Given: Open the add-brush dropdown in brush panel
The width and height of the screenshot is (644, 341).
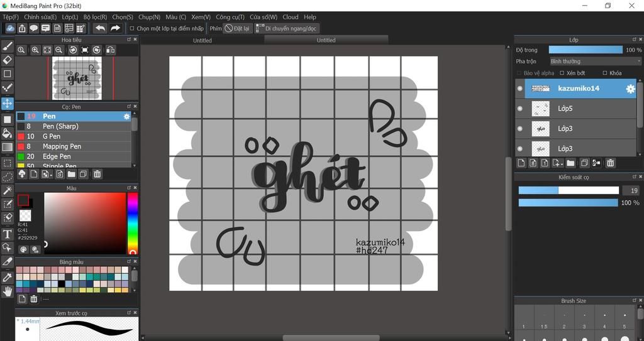Looking at the screenshot, I should pos(47,174).
